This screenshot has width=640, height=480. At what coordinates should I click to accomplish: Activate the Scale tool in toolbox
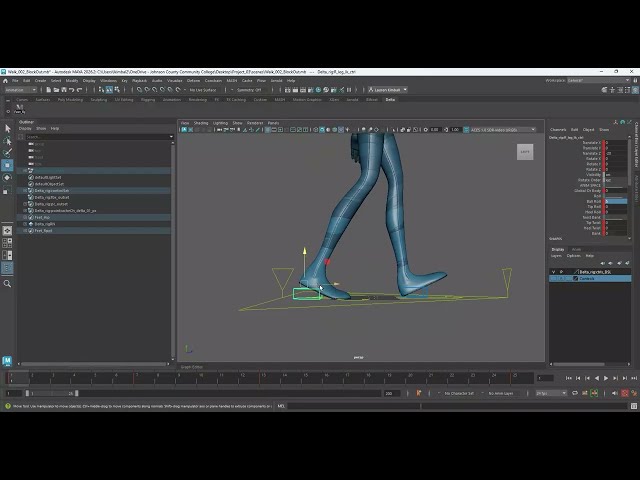7,191
